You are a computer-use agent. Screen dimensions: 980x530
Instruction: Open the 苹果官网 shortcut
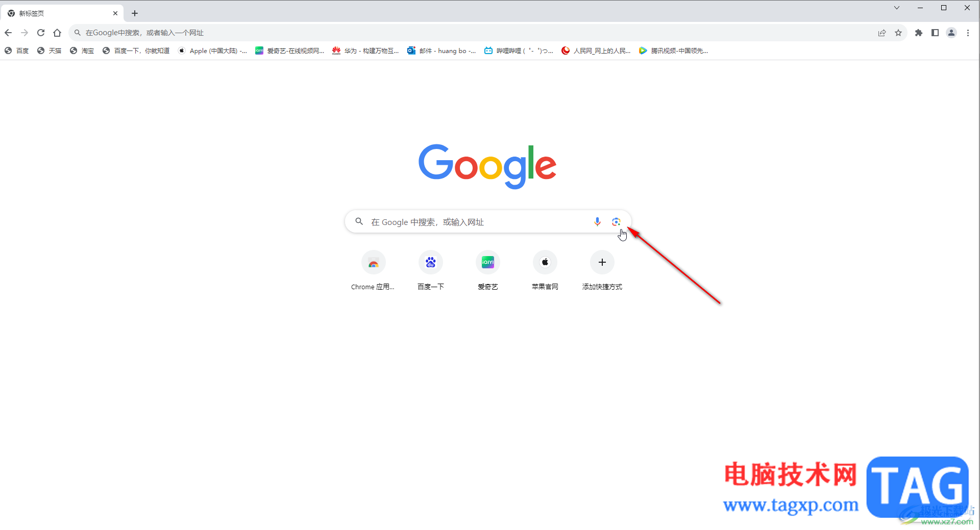pyautogui.click(x=545, y=270)
